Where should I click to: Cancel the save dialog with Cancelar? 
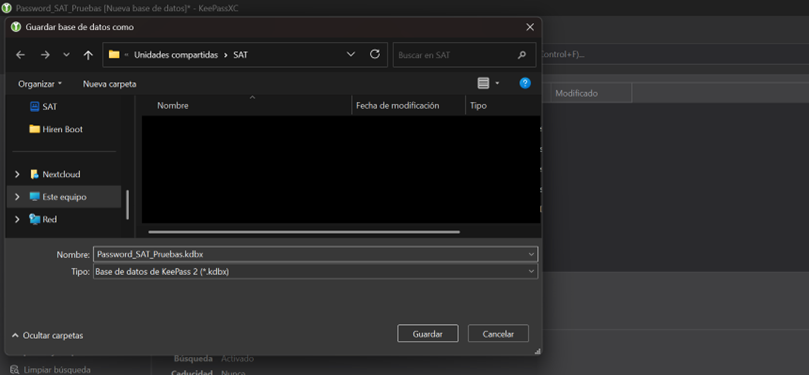pos(498,334)
